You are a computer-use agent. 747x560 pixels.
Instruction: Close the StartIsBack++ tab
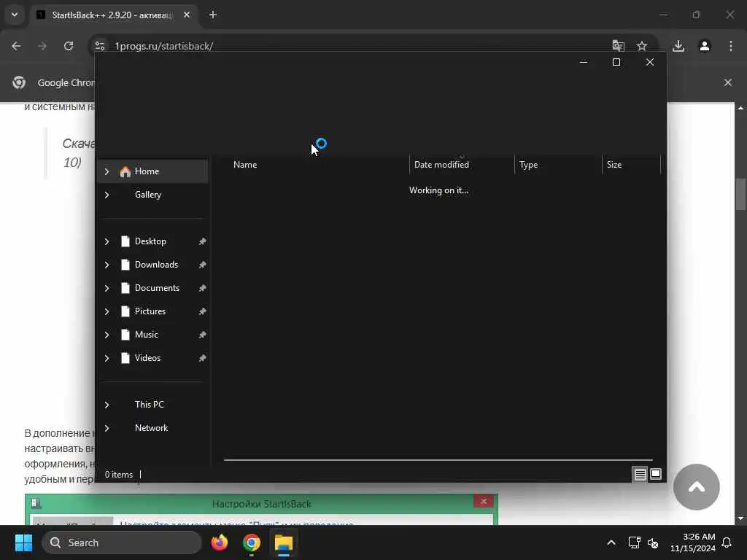[187, 15]
